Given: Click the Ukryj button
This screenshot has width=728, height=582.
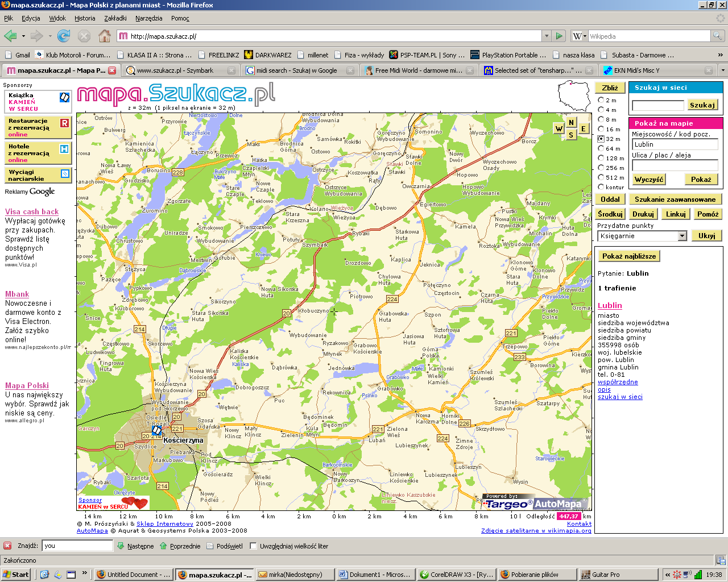Looking at the screenshot, I should [x=706, y=236].
